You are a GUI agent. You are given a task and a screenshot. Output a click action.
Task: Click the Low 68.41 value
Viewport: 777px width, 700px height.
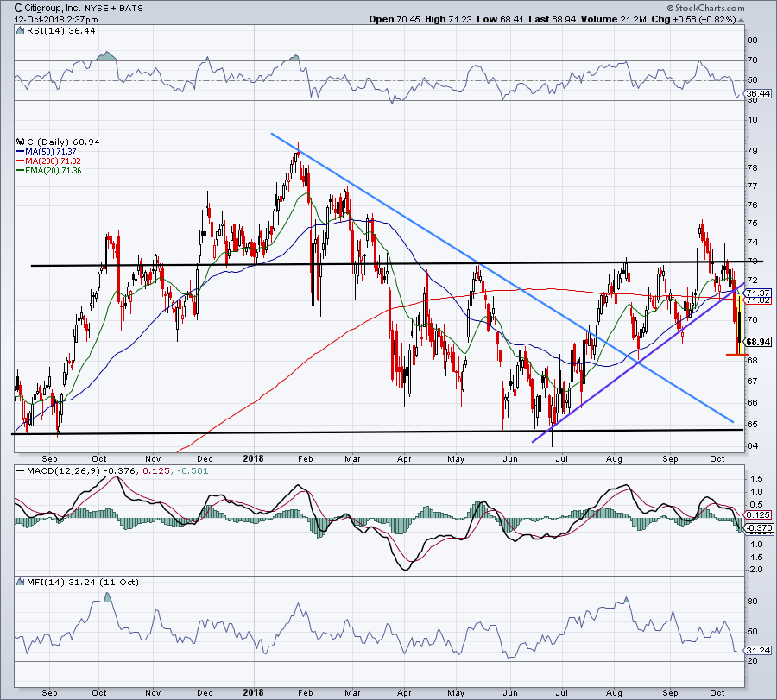coord(500,19)
